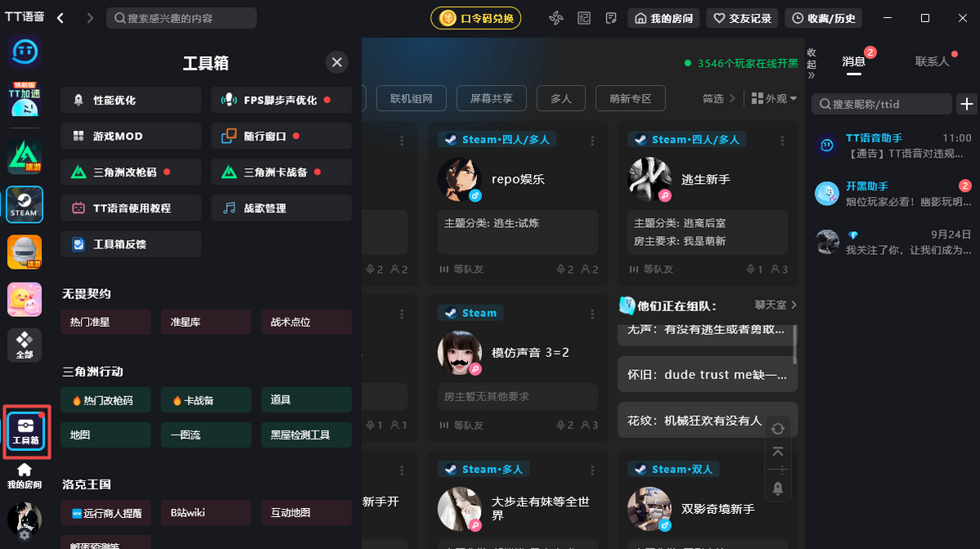
Task: Focus the 搜索昵称/ttid search field
Action: point(882,104)
